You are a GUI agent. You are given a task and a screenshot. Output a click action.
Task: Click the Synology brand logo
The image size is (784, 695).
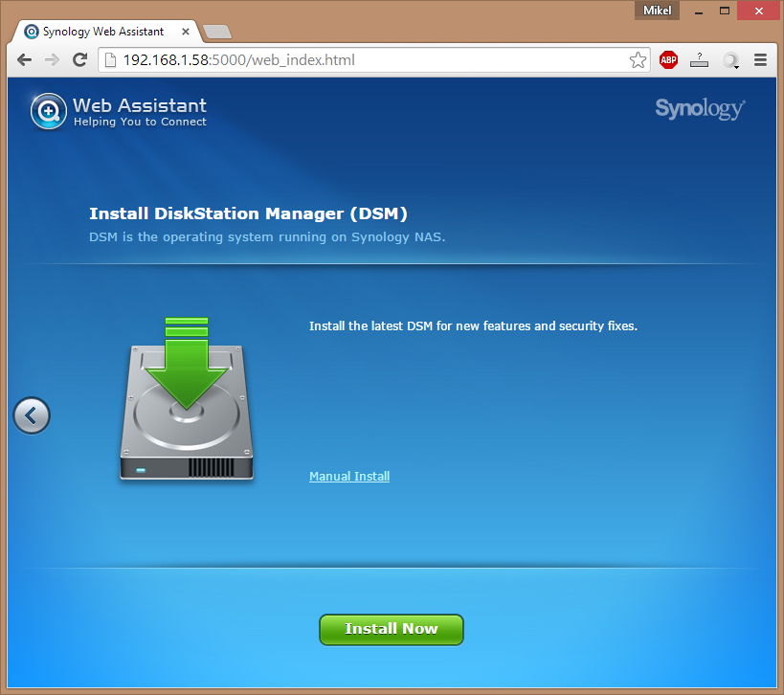700,108
